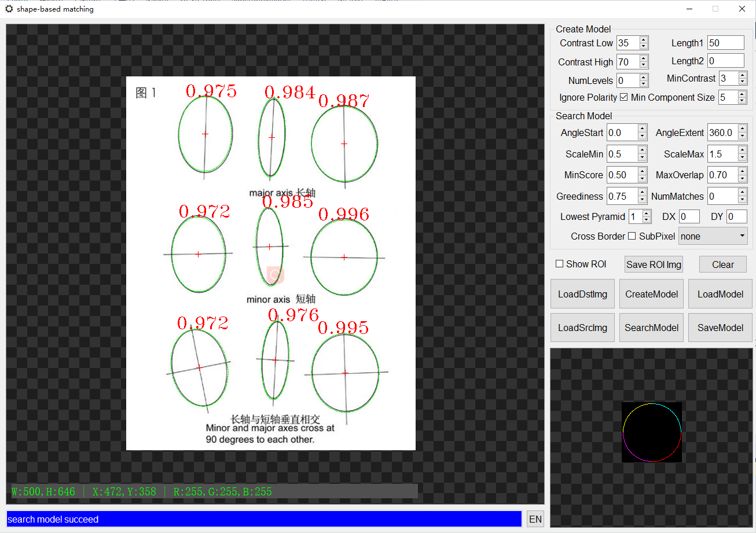Increase the NumLevels value
Viewport: 756px width, 533px height.
[644, 76]
